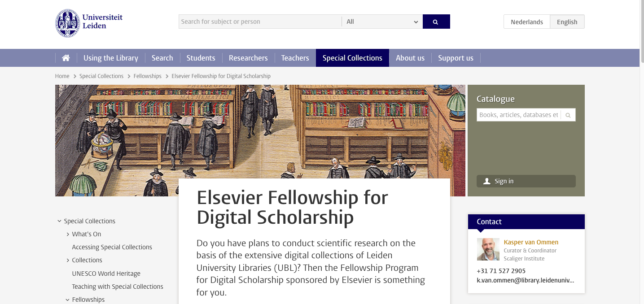Focus the Catalogue search input field
This screenshot has height=304, width=644.
[x=519, y=115]
